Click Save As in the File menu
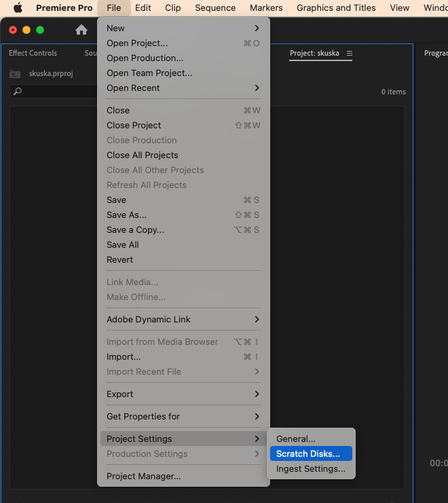 pyautogui.click(x=126, y=215)
